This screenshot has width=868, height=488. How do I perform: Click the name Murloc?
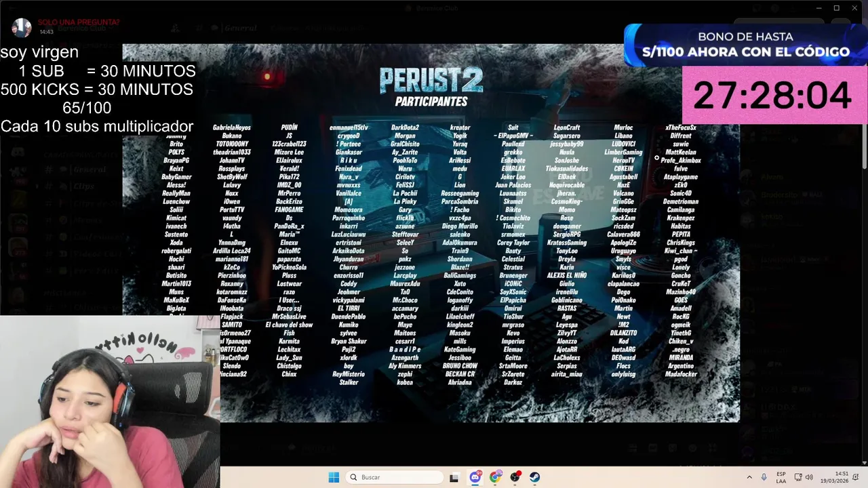[x=623, y=127]
